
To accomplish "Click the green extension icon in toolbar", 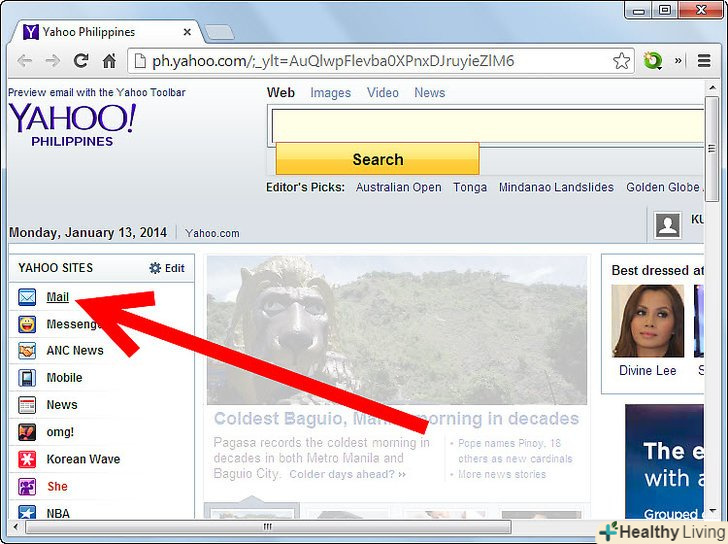I will pyautogui.click(x=652, y=61).
